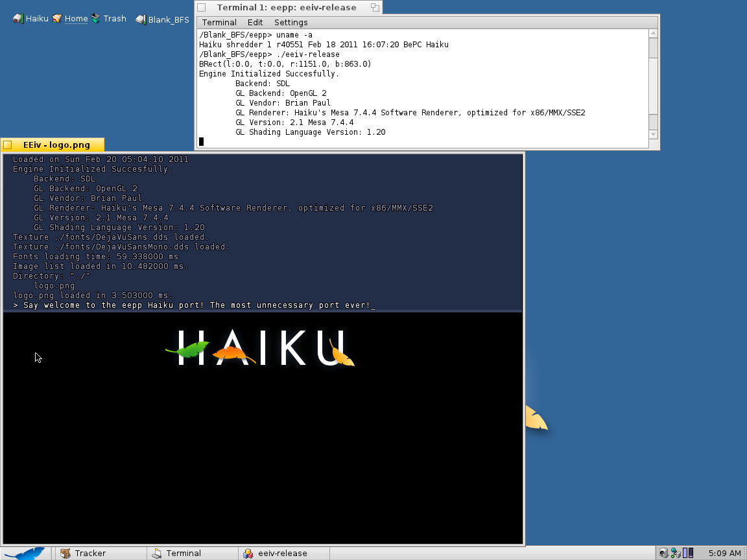Click the Terminal window's zoom button
The width and height of the screenshot is (747, 560).
tap(375, 7)
